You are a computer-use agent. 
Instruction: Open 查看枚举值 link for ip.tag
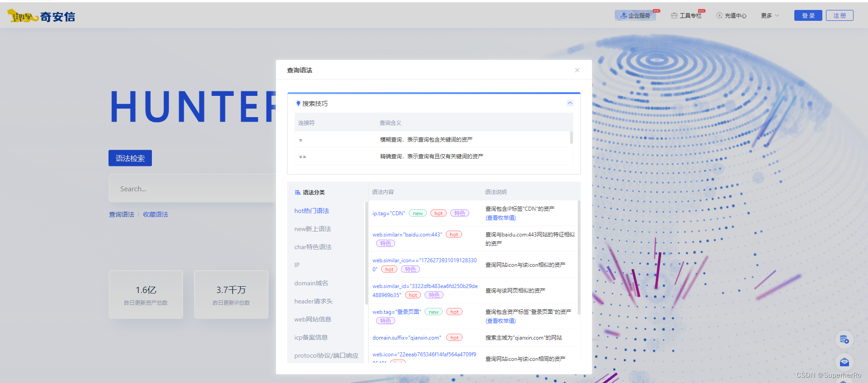[x=500, y=218]
